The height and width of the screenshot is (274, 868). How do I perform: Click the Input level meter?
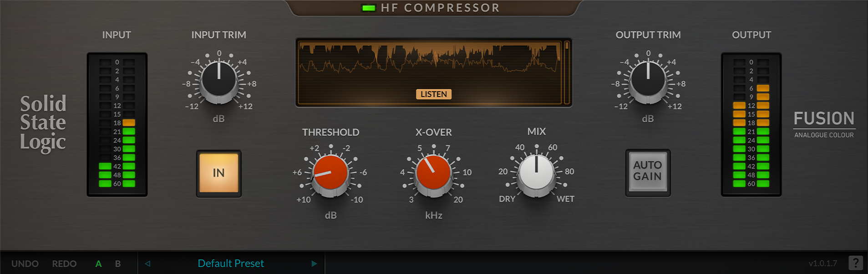point(117,124)
